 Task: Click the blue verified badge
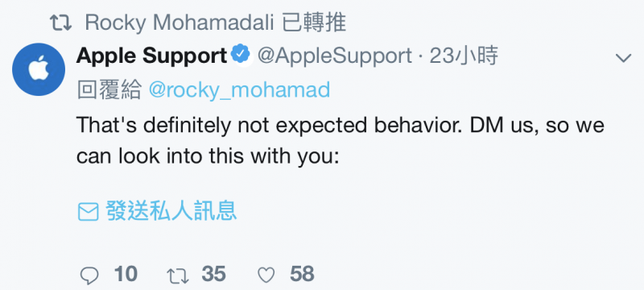(242, 56)
